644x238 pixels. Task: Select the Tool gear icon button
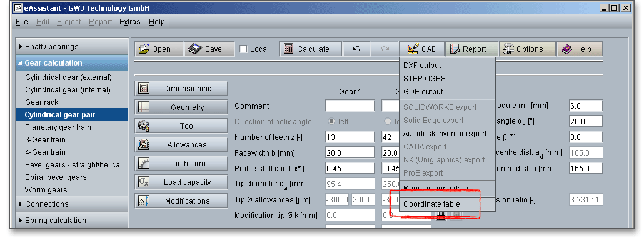[144, 126]
